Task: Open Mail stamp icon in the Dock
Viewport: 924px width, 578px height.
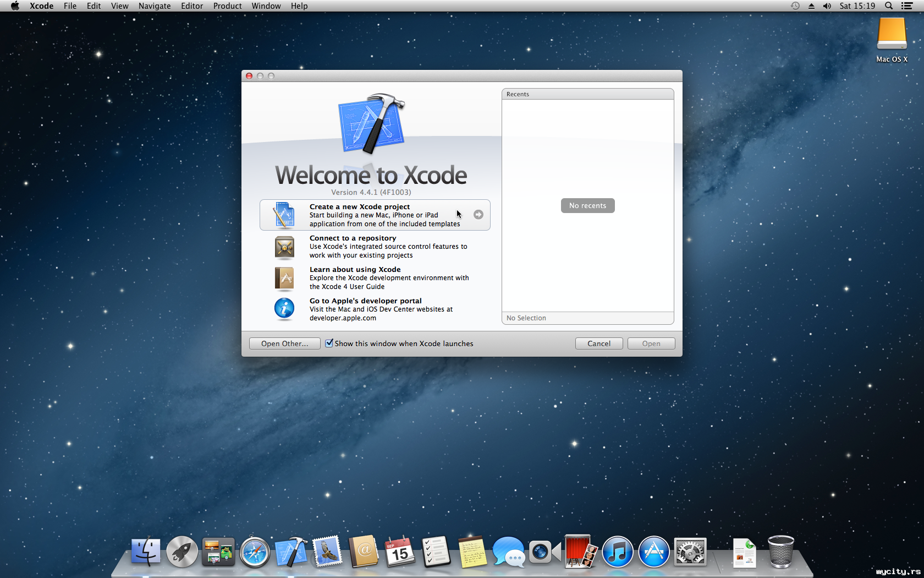Action: [x=327, y=552]
